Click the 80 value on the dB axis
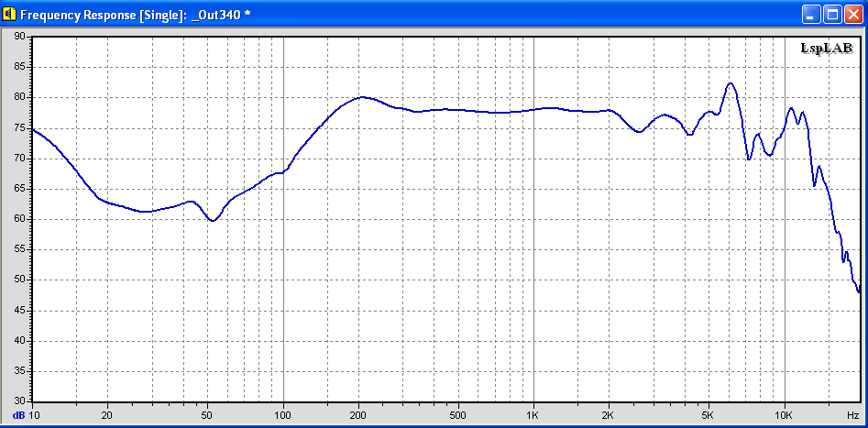Image resolution: width=868 pixels, height=428 pixels. (x=19, y=97)
